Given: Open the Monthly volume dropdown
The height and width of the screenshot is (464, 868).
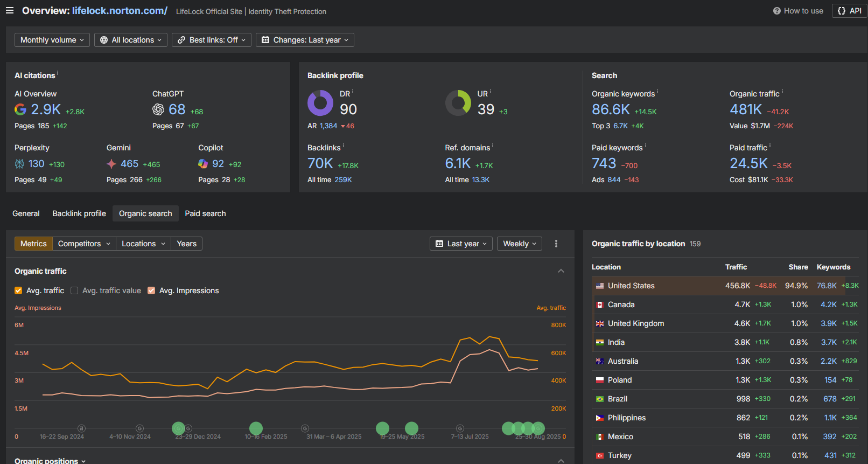Looking at the screenshot, I should tap(52, 40).
